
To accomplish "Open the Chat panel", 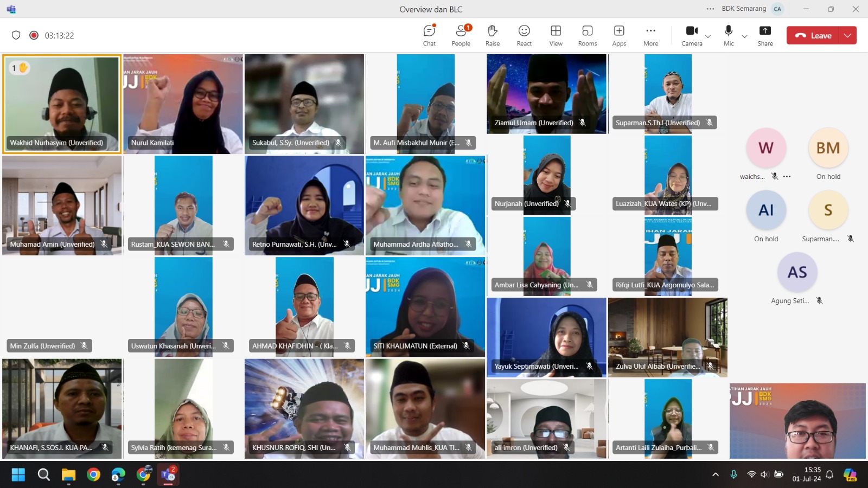I will 429,35.
